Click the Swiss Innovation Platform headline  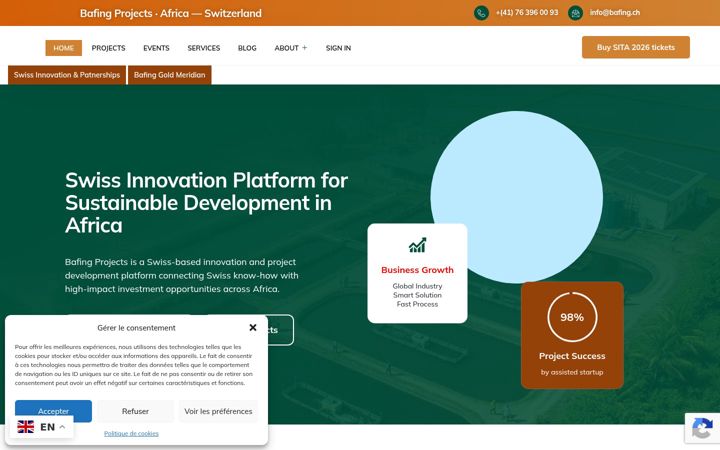click(x=206, y=202)
